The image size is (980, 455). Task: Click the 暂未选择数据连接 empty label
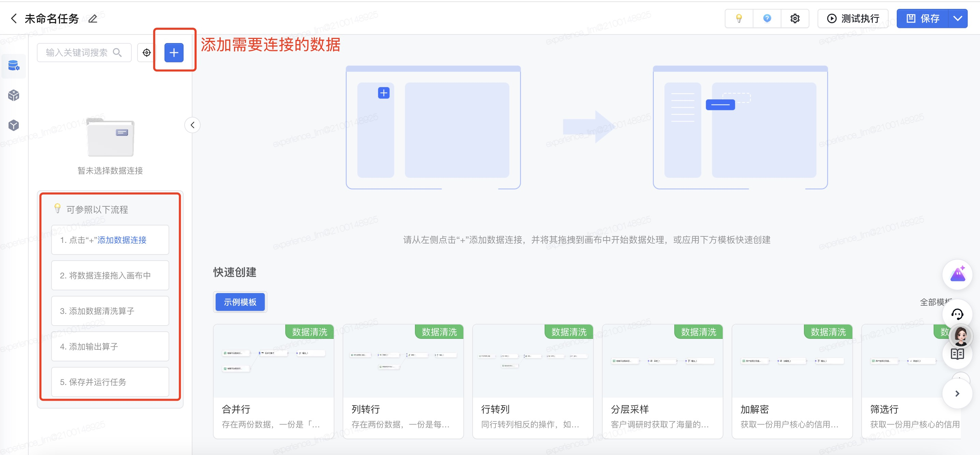point(110,170)
